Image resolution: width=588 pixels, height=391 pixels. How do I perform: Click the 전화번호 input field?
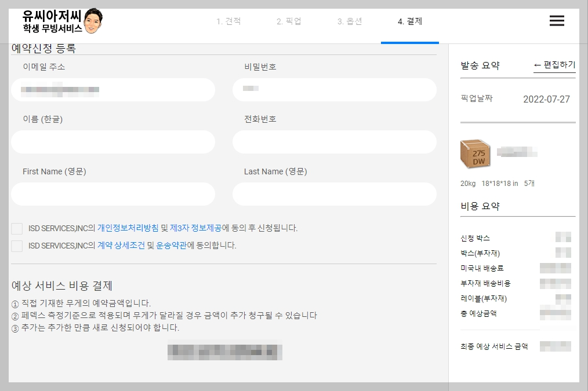tap(334, 142)
